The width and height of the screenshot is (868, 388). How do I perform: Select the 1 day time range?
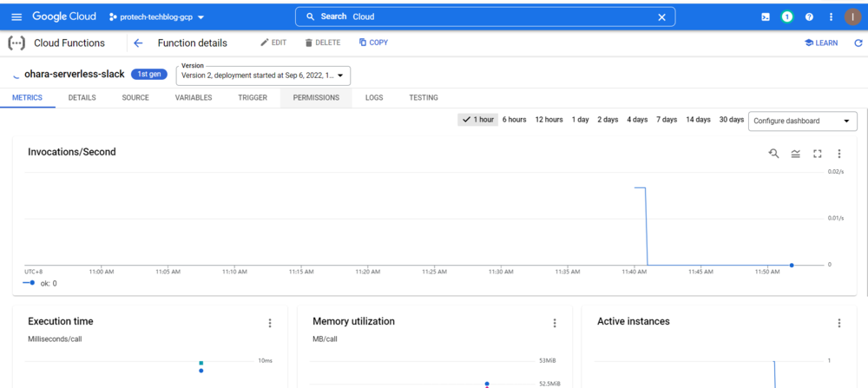click(x=580, y=120)
